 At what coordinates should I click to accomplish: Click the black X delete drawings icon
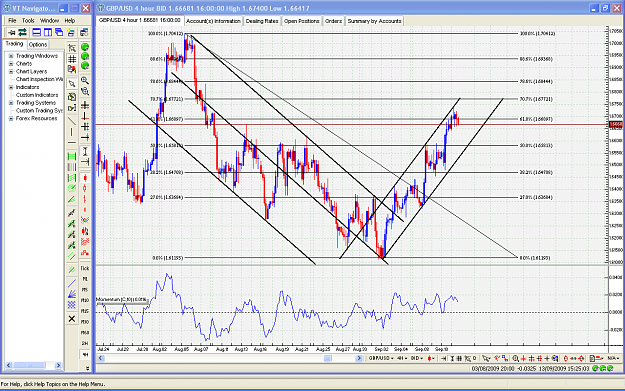point(72,318)
